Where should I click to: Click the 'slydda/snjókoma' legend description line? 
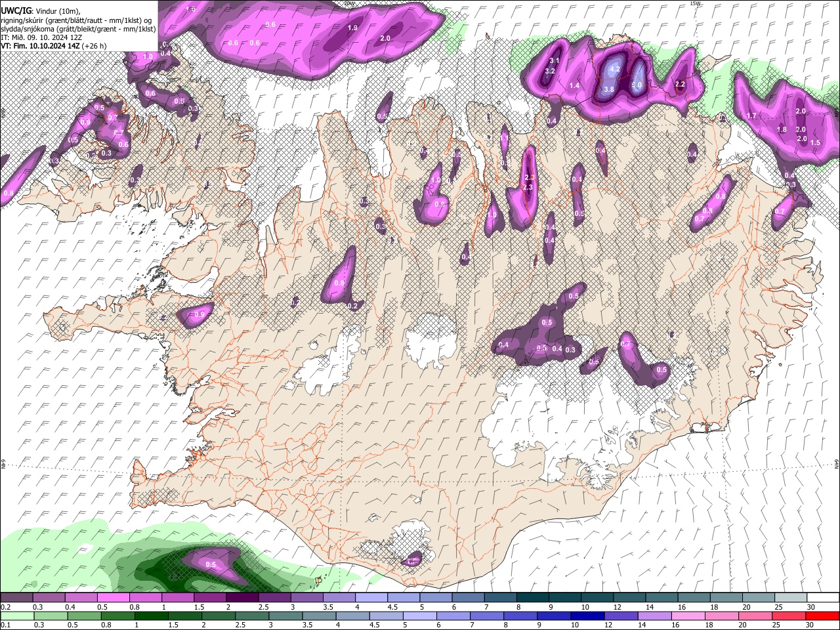coord(78,29)
